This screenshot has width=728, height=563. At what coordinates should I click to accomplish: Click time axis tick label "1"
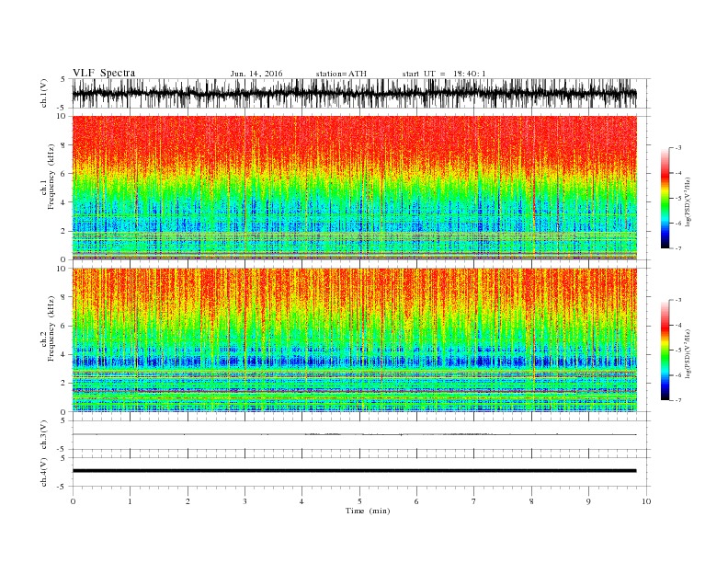pyautogui.click(x=130, y=501)
